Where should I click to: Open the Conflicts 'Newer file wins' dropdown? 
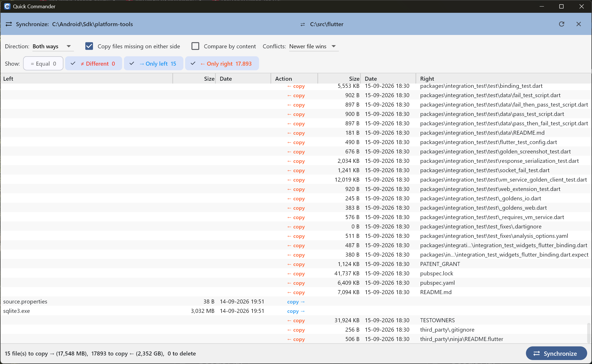pyautogui.click(x=314, y=46)
